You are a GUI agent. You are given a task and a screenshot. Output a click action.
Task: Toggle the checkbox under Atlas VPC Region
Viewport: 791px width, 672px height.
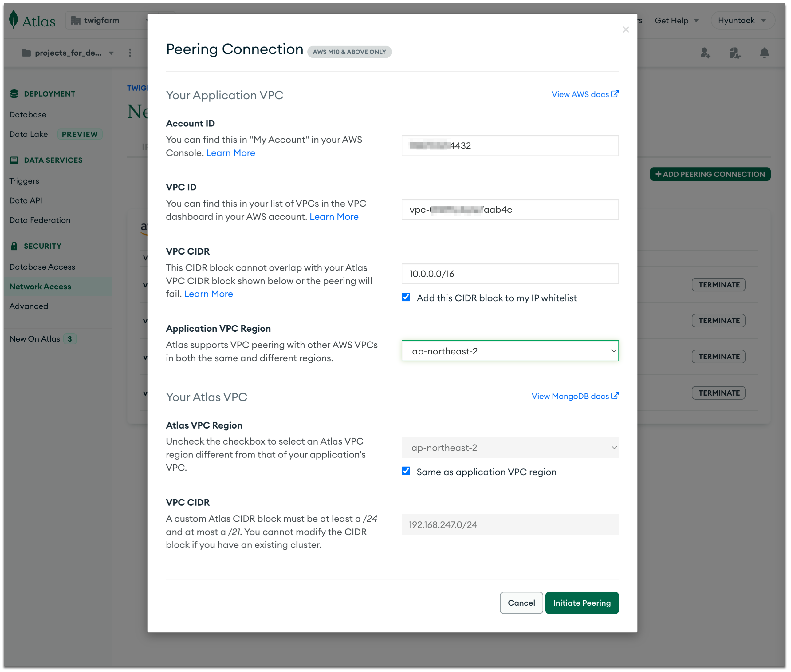[406, 471]
